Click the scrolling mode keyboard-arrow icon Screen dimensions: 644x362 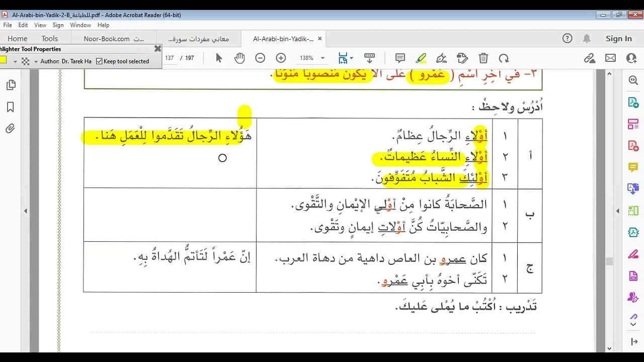(370, 58)
